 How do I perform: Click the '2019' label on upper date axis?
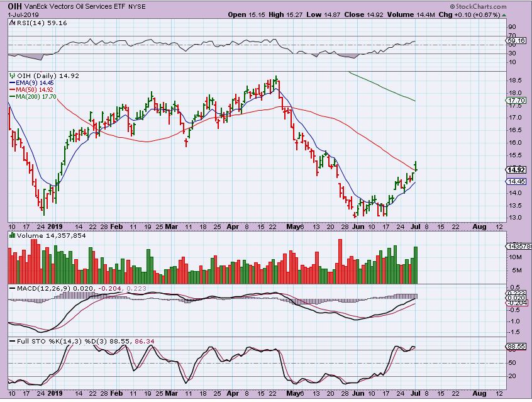click(x=55, y=226)
